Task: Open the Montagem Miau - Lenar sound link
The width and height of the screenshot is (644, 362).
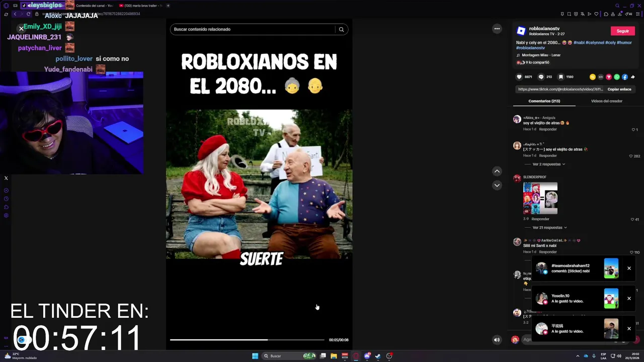Action: (541, 55)
